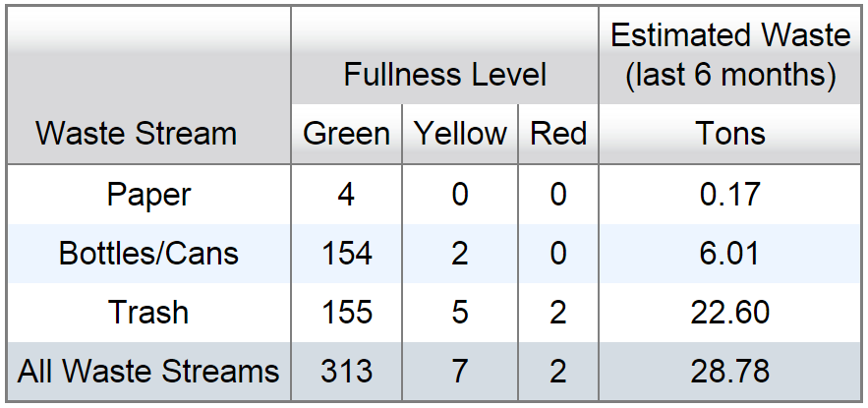868x408 pixels.
Task: Click the total tons value 28.78
Action: tap(730, 372)
